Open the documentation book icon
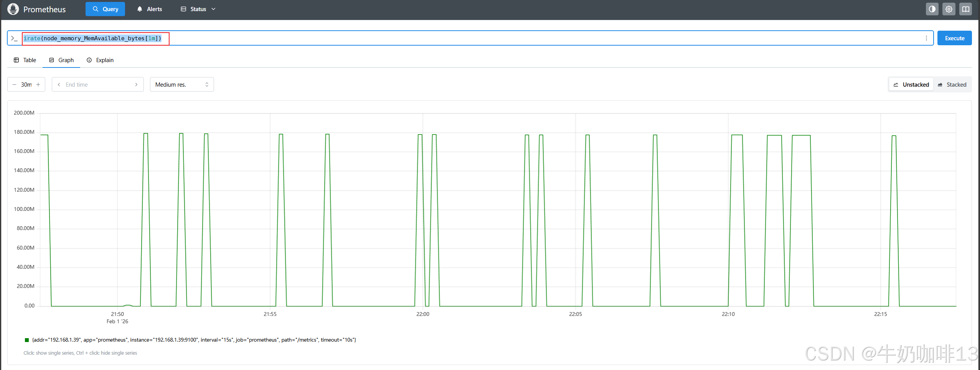Viewport: 980px width, 370px height. pyautogui.click(x=966, y=9)
